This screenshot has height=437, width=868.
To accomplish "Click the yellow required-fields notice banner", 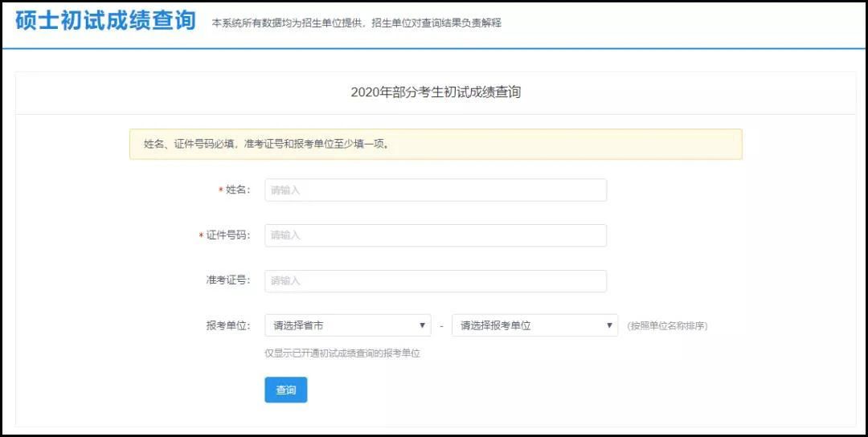I will click(x=435, y=145).
